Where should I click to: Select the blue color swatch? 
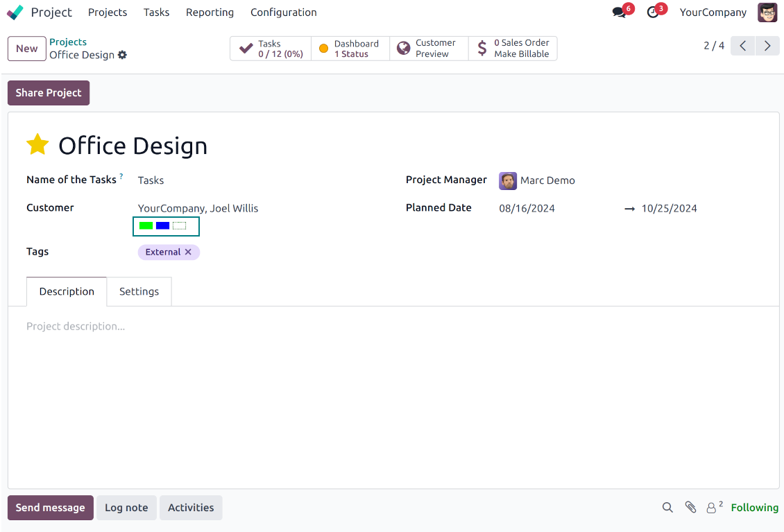[x=162, y=226]
